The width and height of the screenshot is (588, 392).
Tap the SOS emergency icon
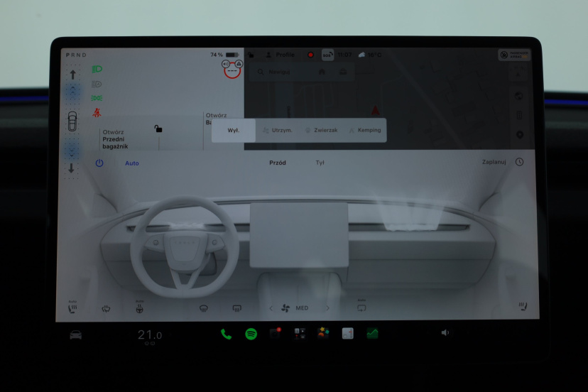[x=327, y=55]
